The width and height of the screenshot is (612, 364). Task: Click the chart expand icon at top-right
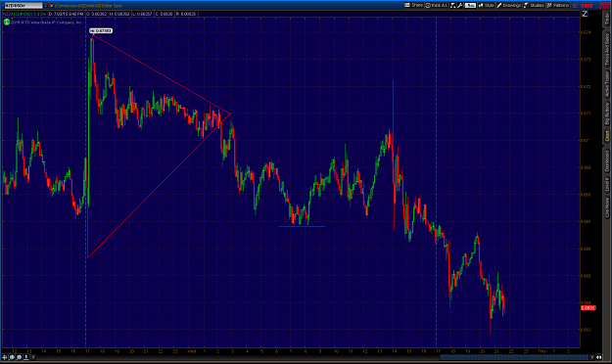(x=585, y=14)
